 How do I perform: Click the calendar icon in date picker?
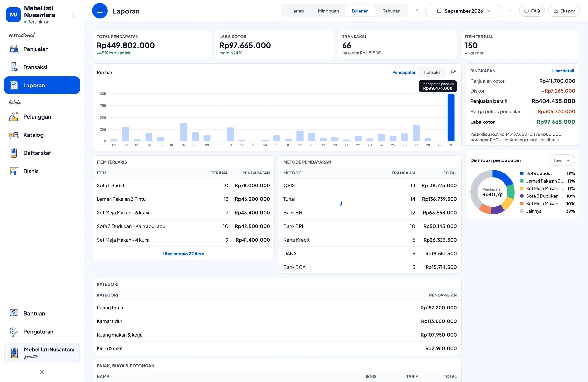pyautogui.click(x=439, y=11)
